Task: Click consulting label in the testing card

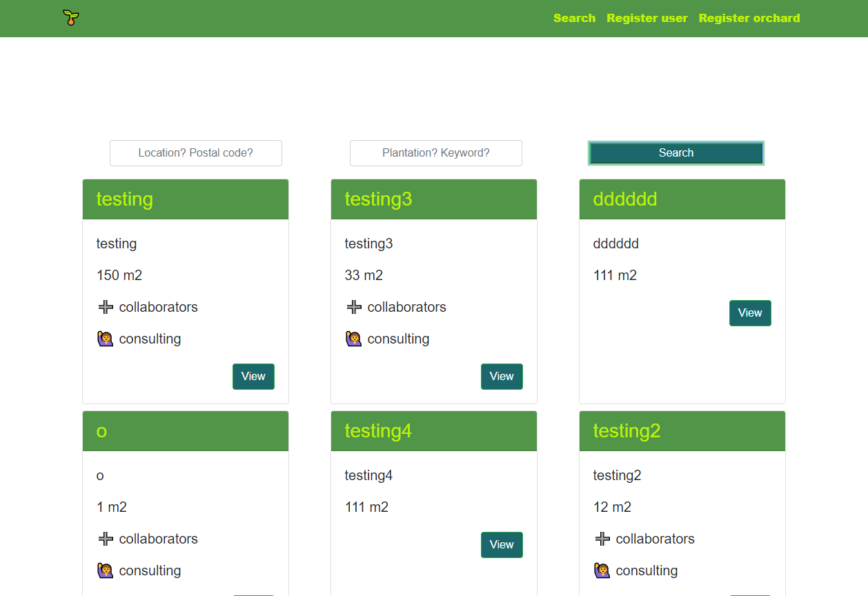Action: [x=150, y=339]
